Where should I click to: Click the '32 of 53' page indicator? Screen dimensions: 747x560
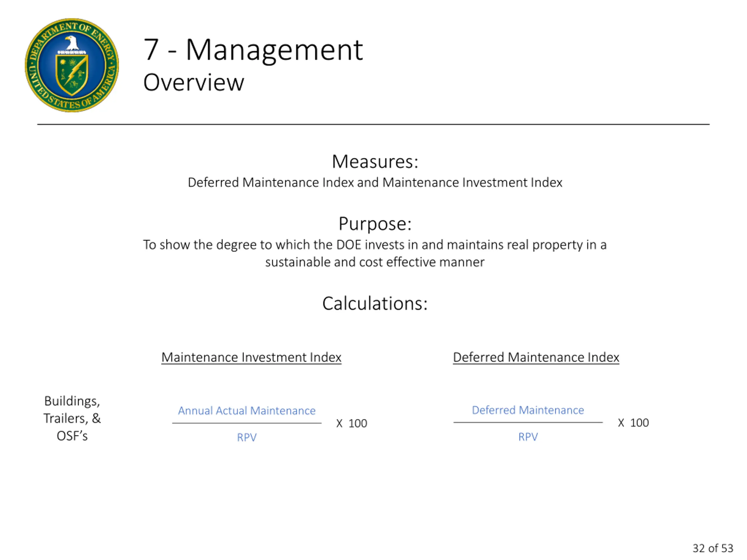point(713,548)
